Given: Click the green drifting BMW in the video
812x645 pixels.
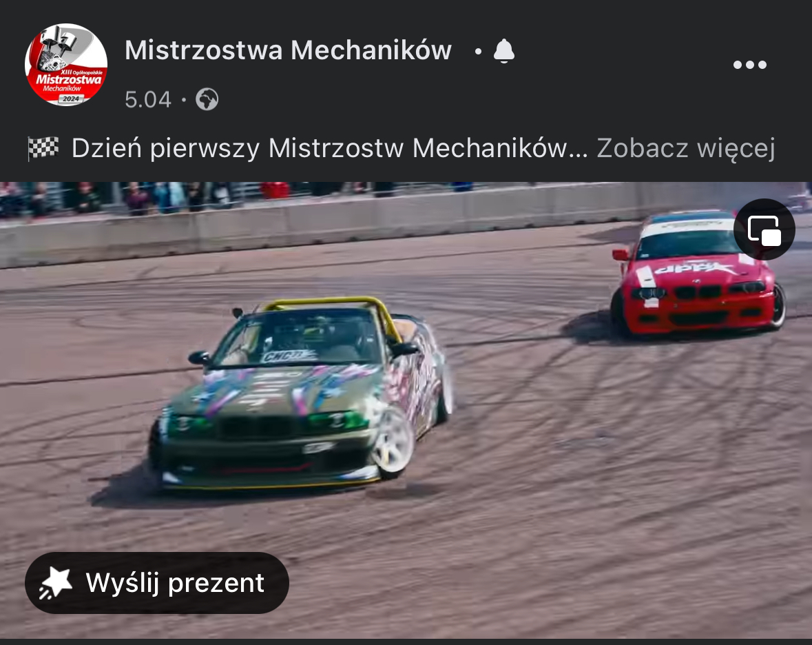Looking at the screenshot, I should click(x=300, y=393).
